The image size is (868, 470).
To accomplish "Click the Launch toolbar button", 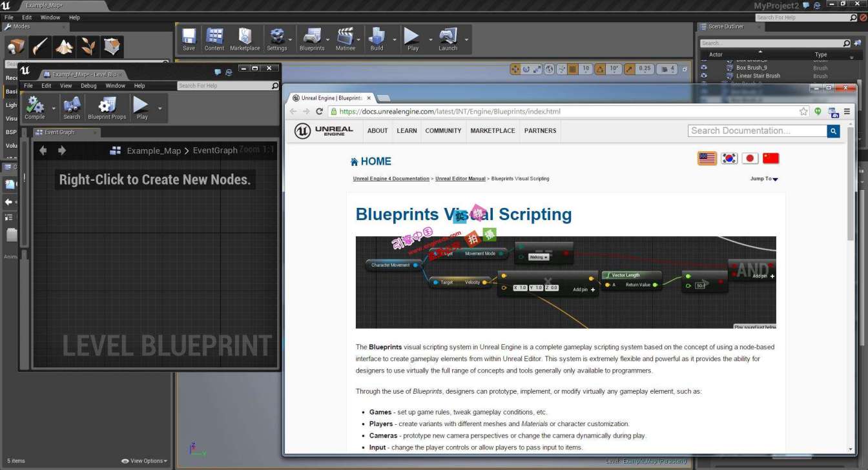I will (x=448, y=39).
